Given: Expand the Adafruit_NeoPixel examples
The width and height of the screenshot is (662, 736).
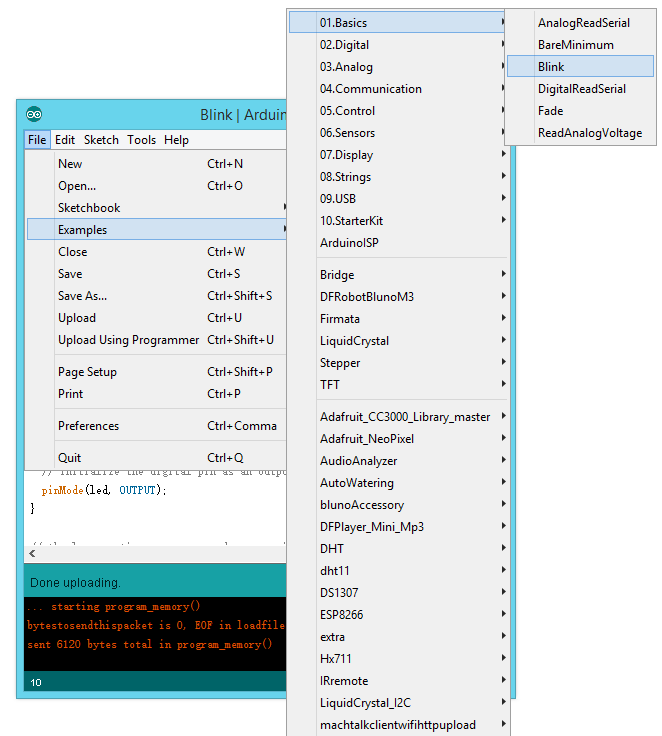Looking at the screenshot, I should click(x=398, y=439).
